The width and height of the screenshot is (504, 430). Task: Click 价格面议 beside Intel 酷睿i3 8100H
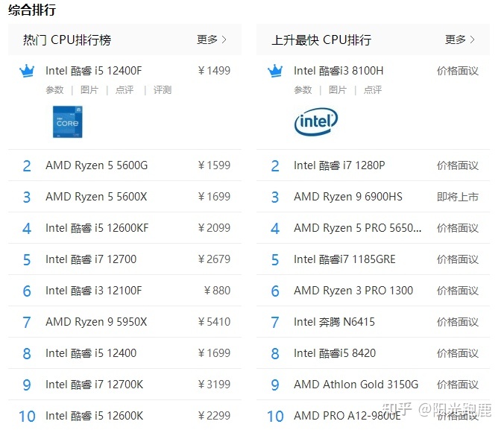click(458, 71)
